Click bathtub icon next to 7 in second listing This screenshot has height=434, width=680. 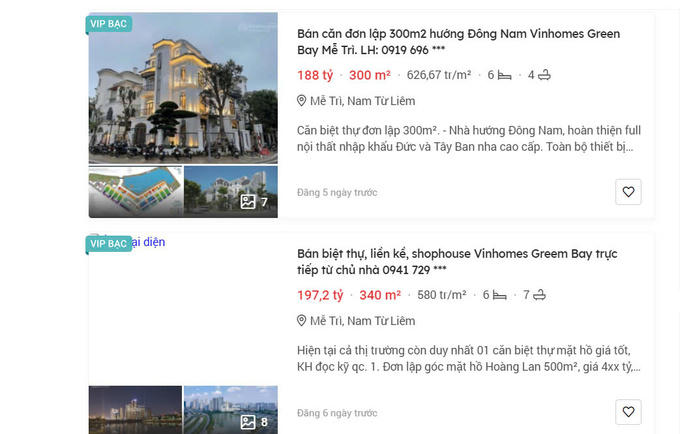539,295
